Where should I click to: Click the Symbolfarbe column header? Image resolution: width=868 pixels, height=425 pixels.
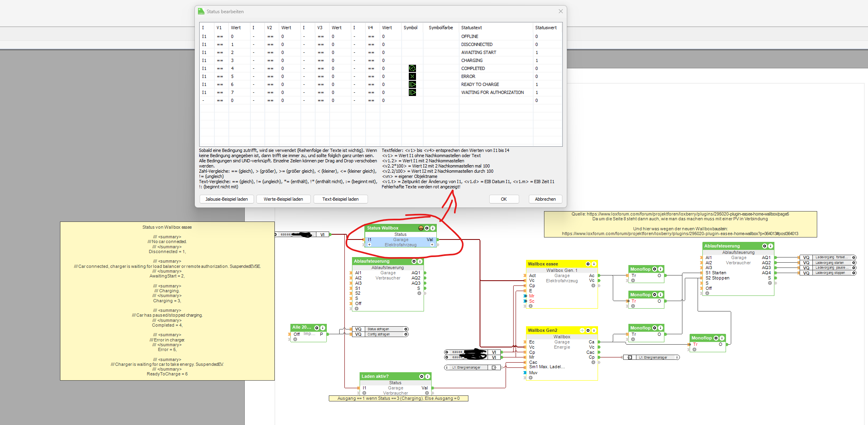point(441,28)
